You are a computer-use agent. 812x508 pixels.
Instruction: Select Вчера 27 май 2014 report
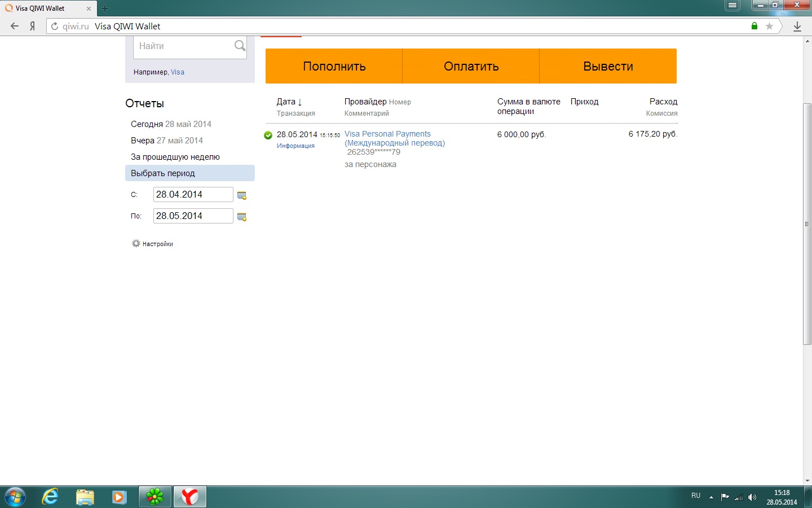[x=167, y=141]
